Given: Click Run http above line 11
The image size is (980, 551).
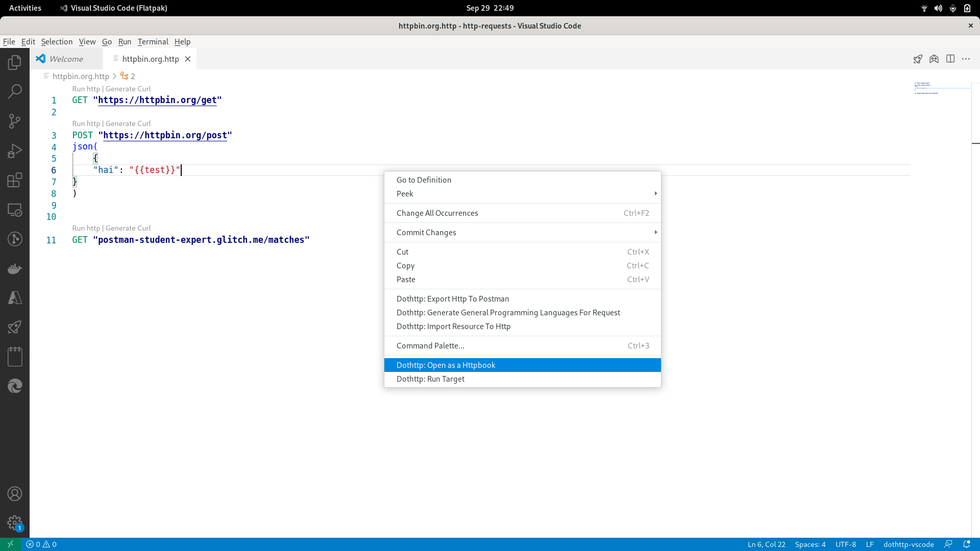Looking at the screenshot, I should coord(86,228).
